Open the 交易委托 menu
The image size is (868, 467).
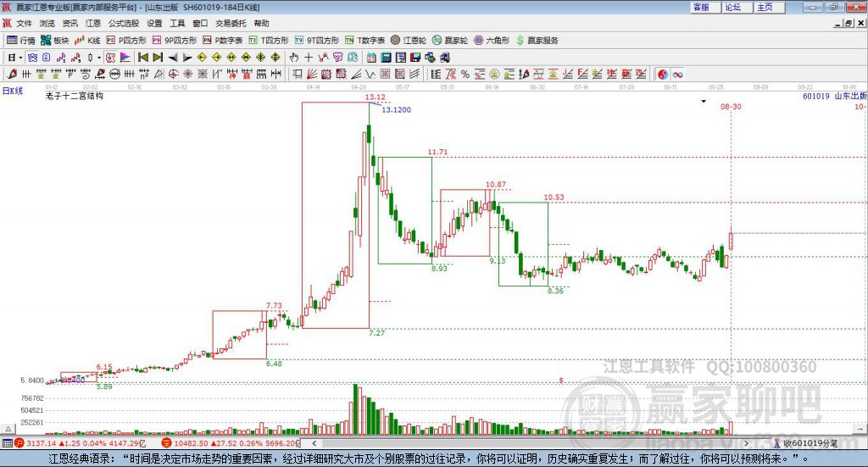click(x=231, y=23)
